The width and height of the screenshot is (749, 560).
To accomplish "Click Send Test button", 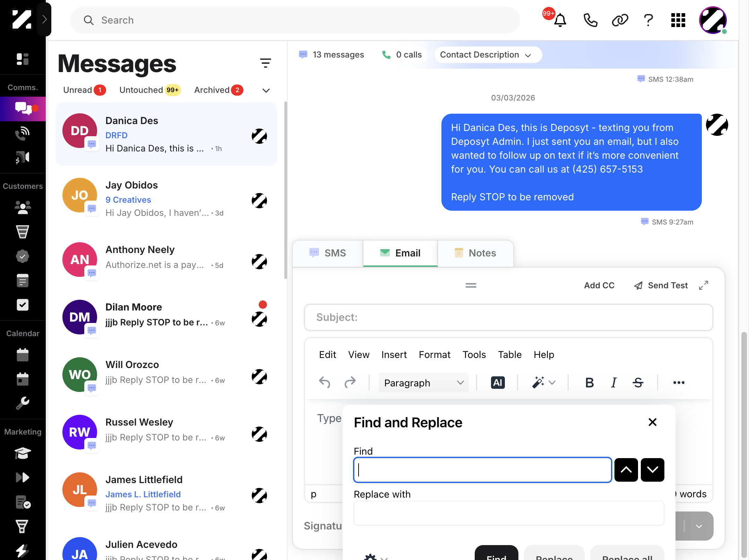I will (x=661, y=285).
